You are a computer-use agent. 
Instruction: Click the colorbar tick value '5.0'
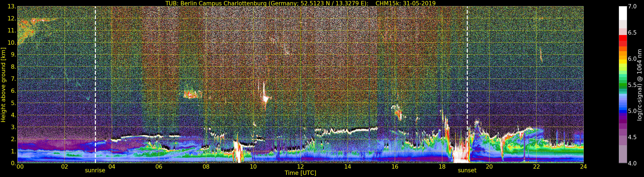pyautogui.click(x=632, y=111)
